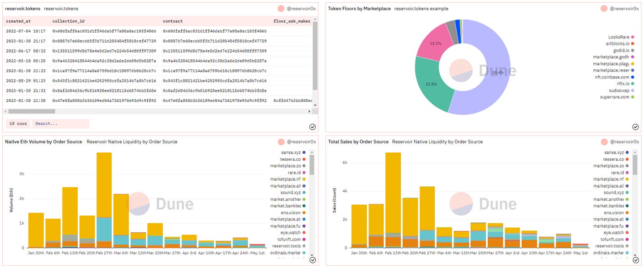
Task: Click checkmark icon in Total Sales by Order Source panel
Action: point(635,260)
